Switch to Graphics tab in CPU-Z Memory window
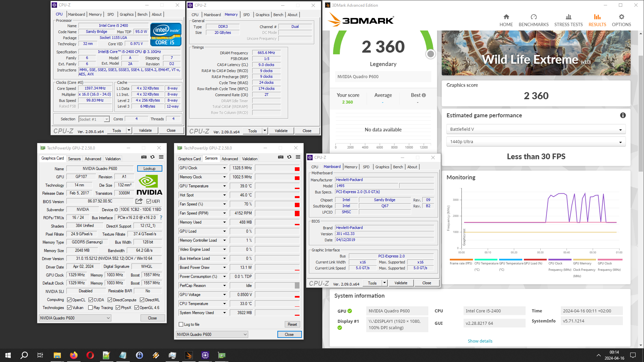 [262, 15]
